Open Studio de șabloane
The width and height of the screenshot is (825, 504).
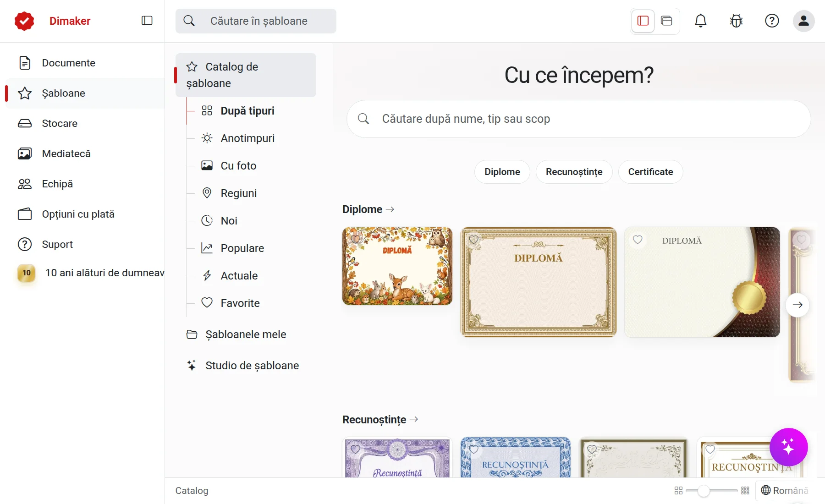click(246, 366)
